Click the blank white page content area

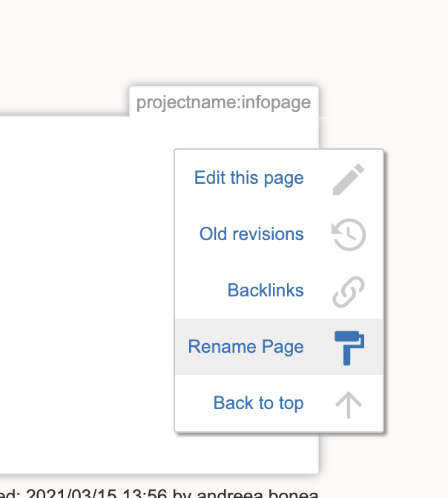pos(82,296)
